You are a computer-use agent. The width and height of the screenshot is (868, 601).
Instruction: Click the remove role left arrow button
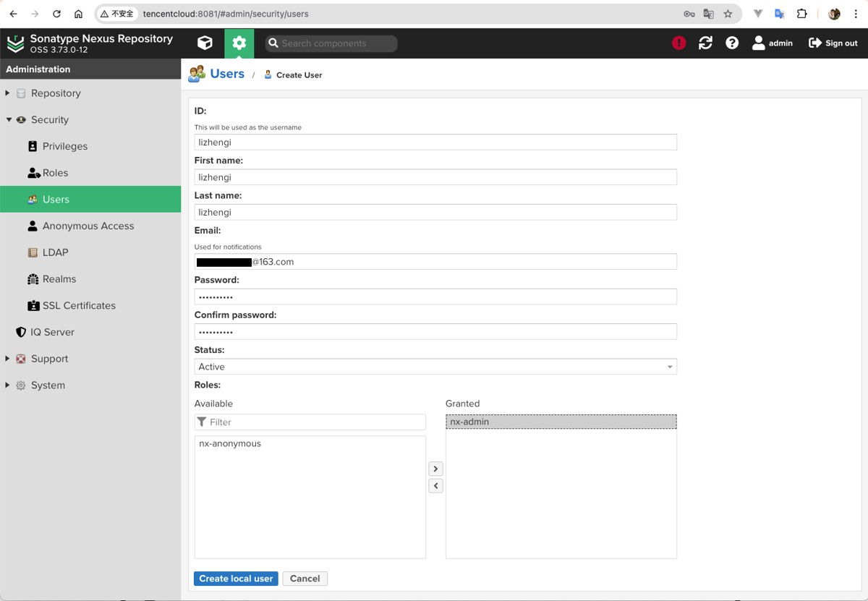[x=435, y=486]
